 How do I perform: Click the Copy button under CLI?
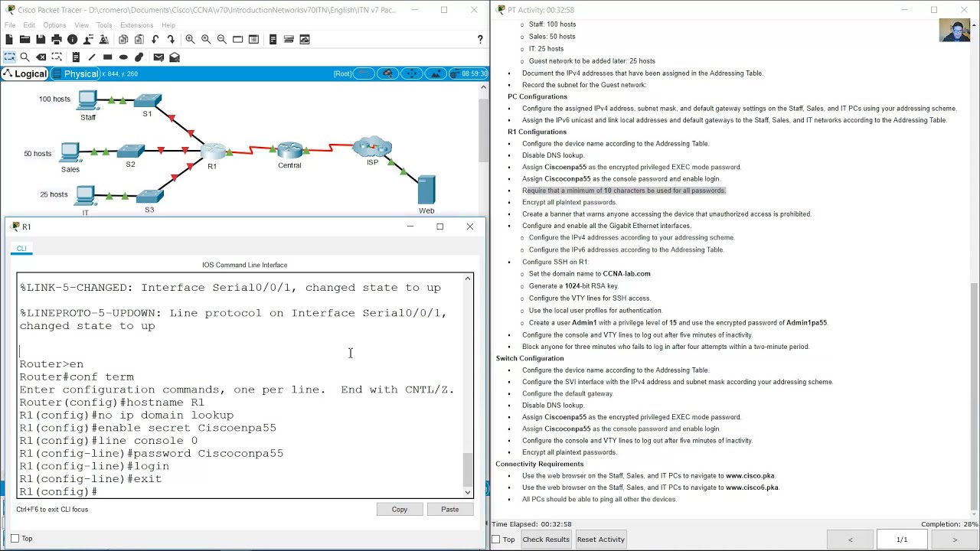[400, 509]
